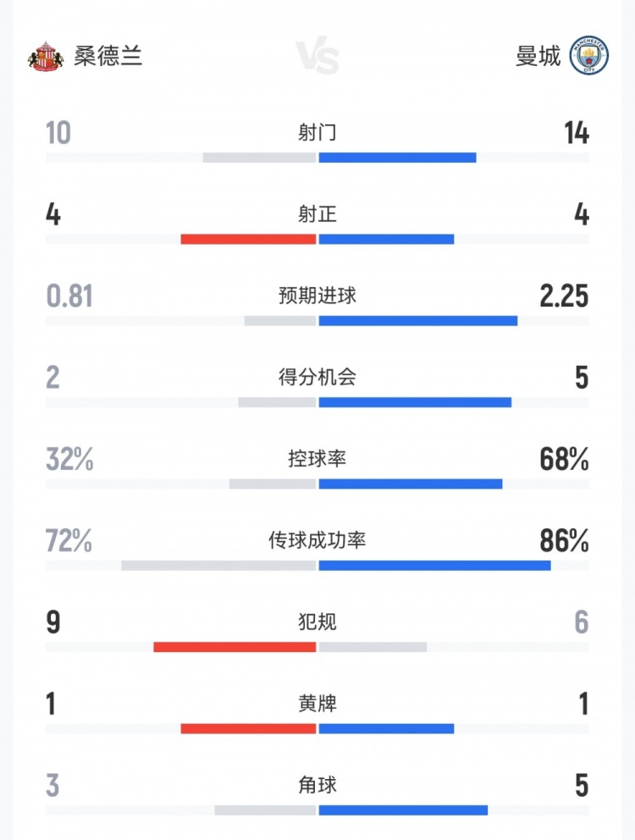Click Man City's blue 射门 bar
This screenshot has height=840, width=635.
coord(397,157)
